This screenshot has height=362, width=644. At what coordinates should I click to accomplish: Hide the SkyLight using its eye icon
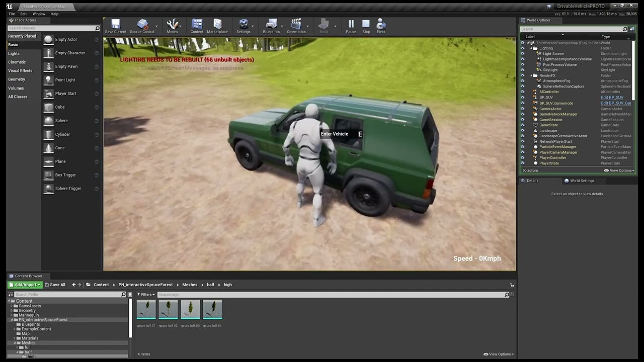(522, 70)
